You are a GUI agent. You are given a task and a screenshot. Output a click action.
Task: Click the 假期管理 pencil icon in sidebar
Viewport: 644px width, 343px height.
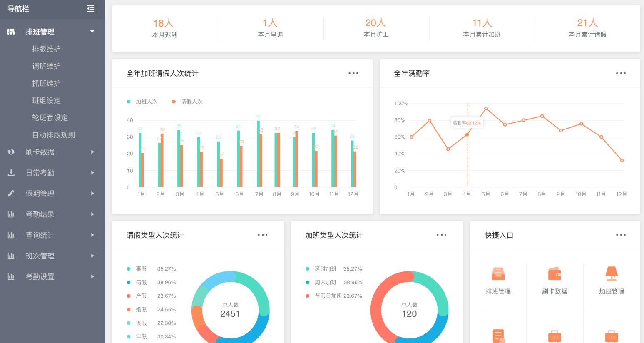tap(11, 194)
